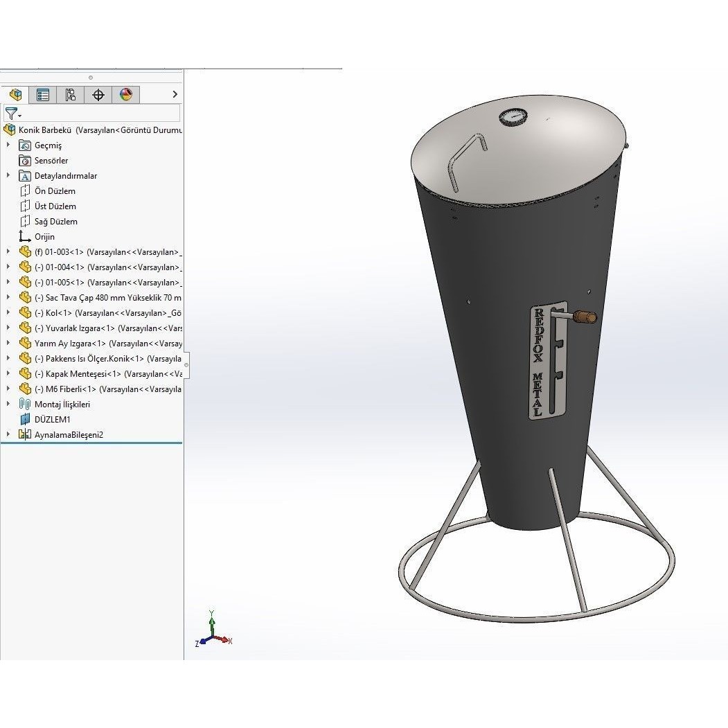Viewport: 728px width, 728px height.
Task: Select the Sağ Düzlem plane icon
Action: point(25,222)
